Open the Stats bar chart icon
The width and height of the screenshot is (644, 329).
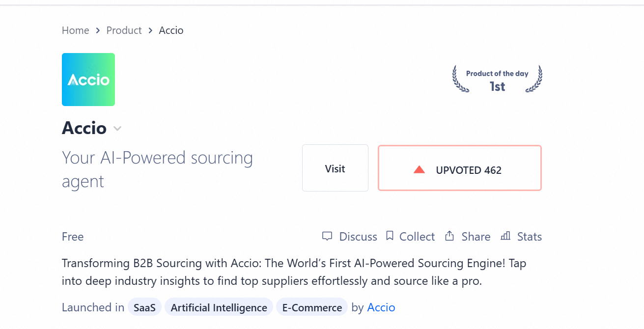505,236
